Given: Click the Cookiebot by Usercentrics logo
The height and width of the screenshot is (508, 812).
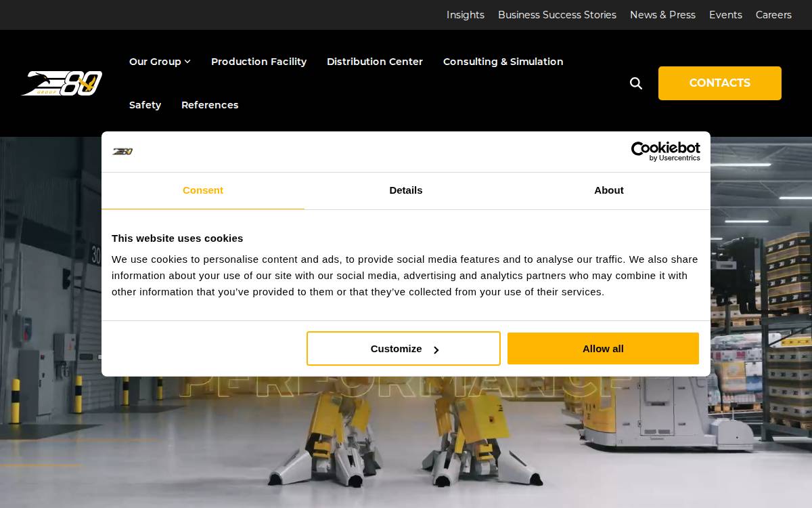Looking at the screenshot, I should [x=665, y=152].
